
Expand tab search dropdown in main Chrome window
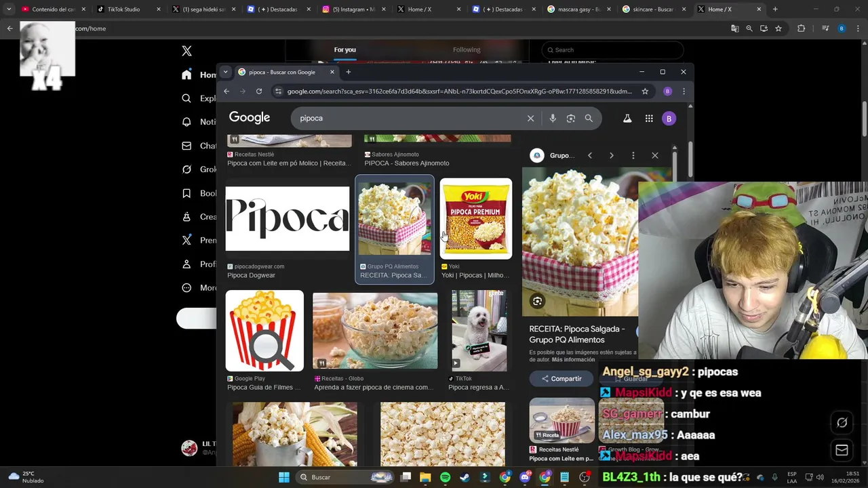click(x=9, y=9)
